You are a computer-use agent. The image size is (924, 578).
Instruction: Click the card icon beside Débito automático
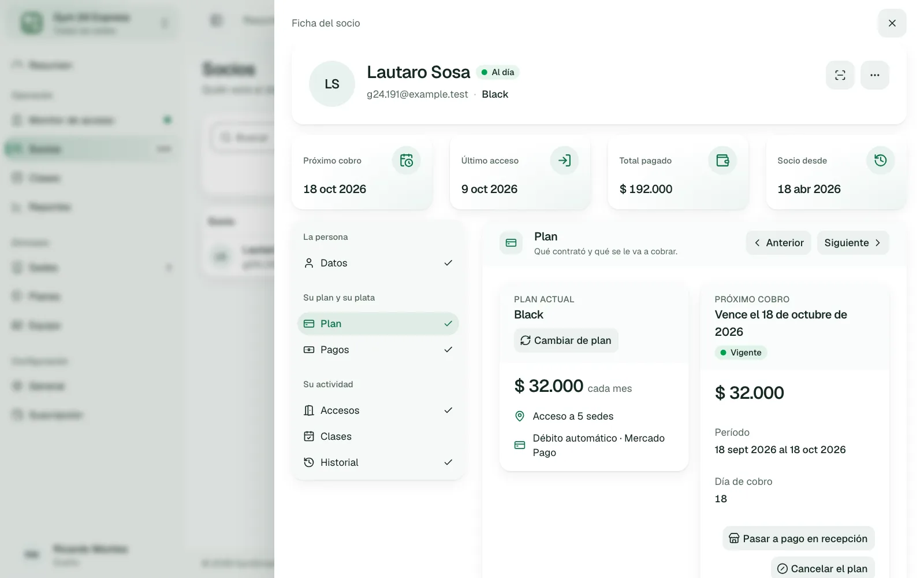click(520, 445)
